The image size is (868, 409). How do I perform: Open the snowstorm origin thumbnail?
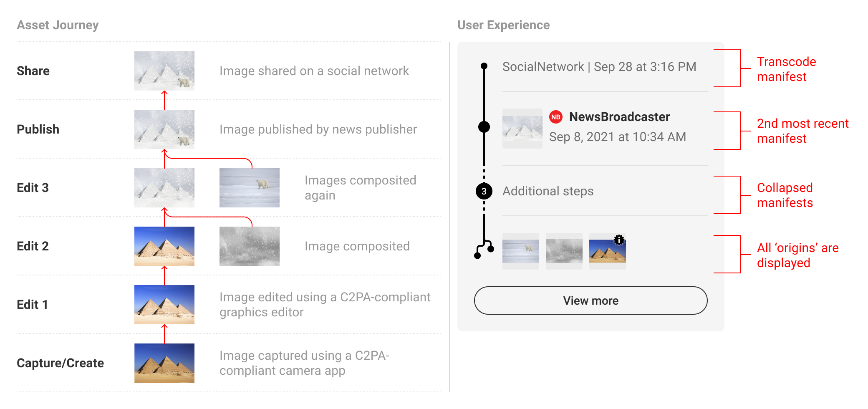pyautogui.click(x=564, y=251)
